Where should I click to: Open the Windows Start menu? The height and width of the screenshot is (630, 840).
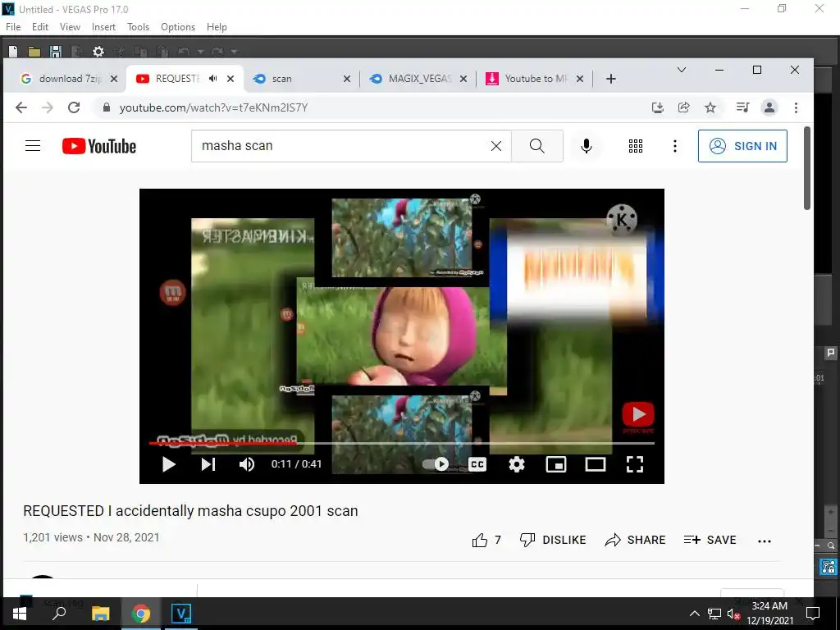pyautogui.click(x=20, y=614)
